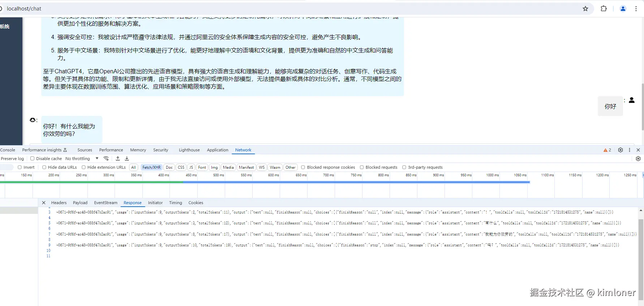Open the network conditions icon
Viewport: 644px width, 306px height.
click(106, 159)
